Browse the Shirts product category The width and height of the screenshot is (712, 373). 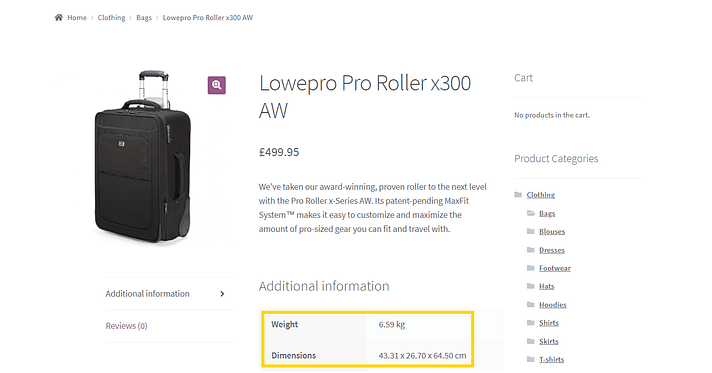coord(549,323)
